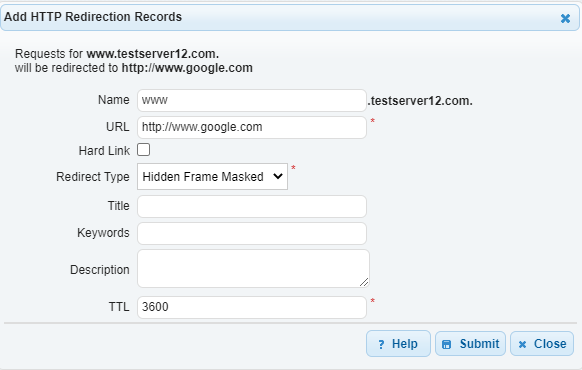This screenshot has height=370, width=582.
Task: Click the TTL label text
Action: click(119, 307)
